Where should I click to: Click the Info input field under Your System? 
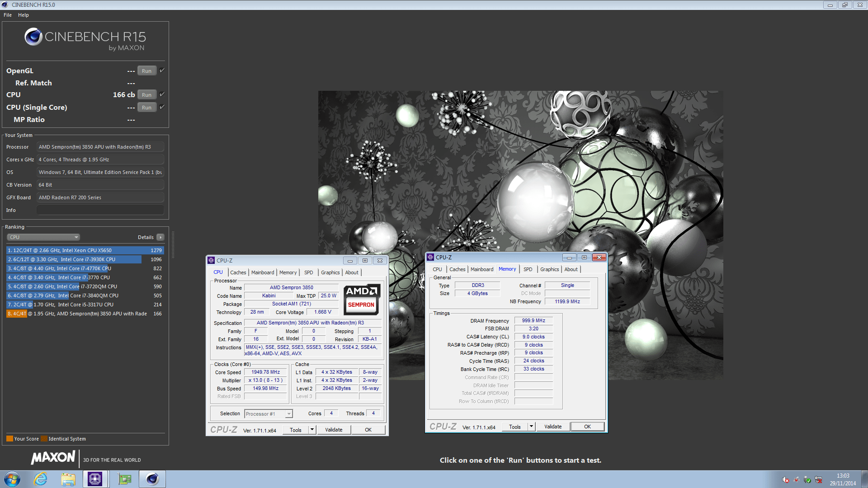tap(100, 210)
